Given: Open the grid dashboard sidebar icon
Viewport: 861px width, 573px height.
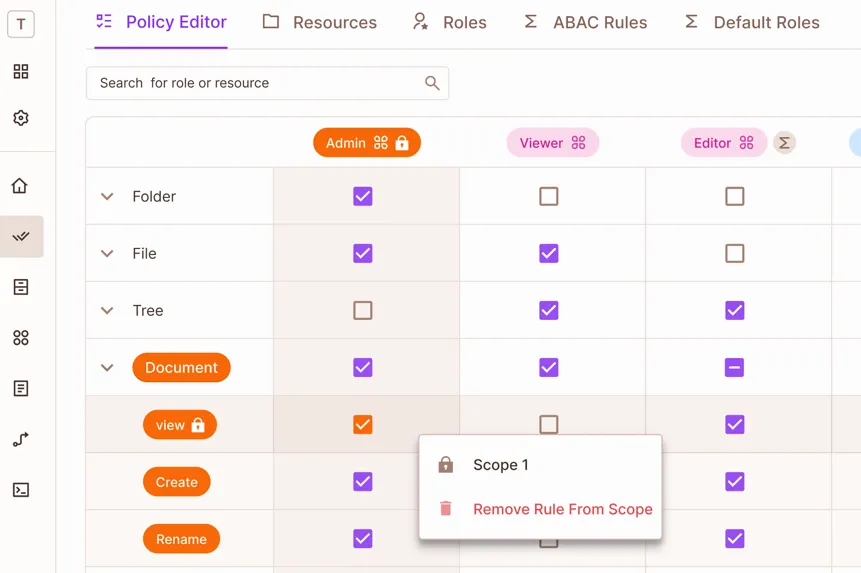Looking at the screenshot, I should click(20, 72).
